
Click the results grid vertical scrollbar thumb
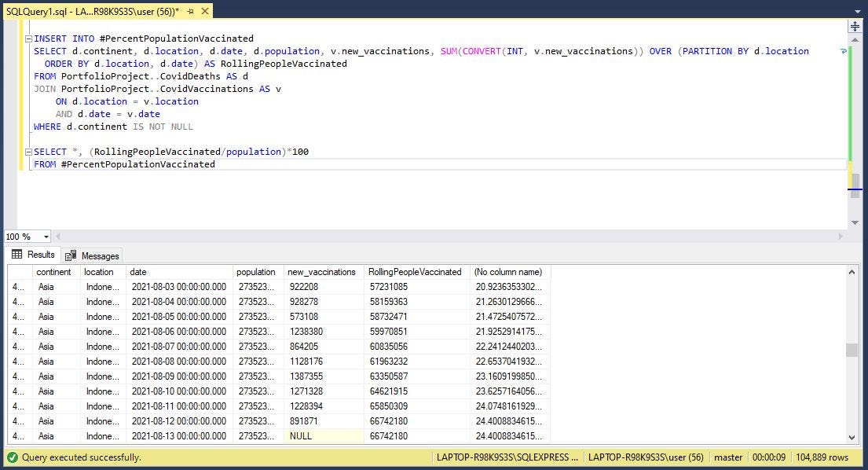(x=852, y=350)
